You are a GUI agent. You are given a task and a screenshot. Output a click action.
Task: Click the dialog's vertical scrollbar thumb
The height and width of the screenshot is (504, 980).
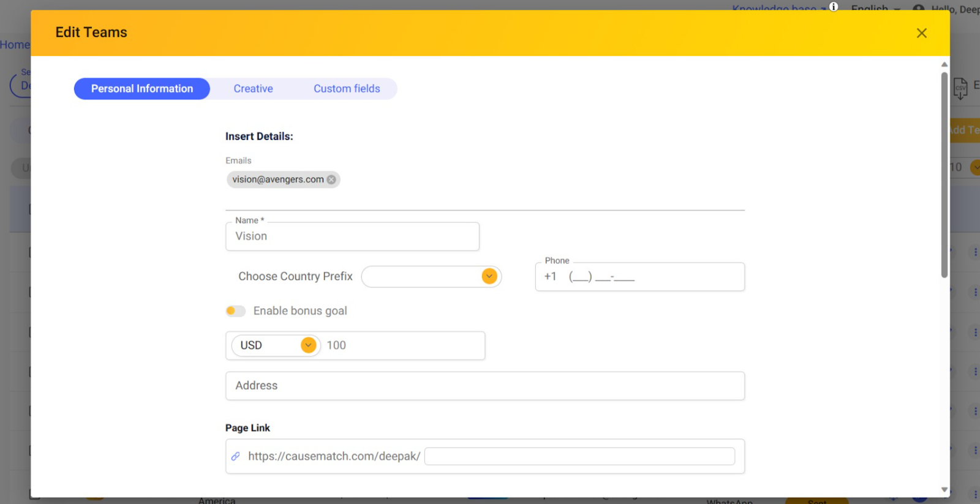(x=944, y=175)
